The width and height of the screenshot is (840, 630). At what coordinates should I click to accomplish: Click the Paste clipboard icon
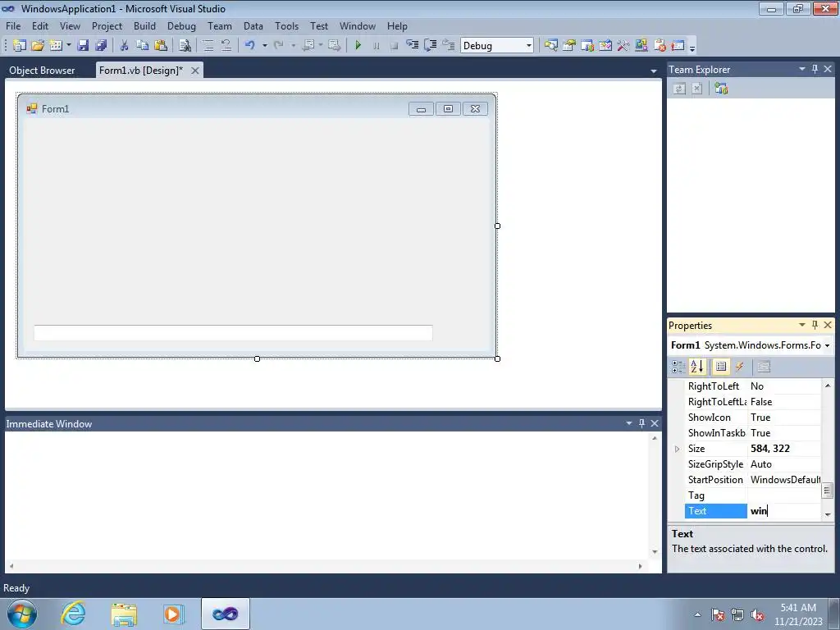[161, 46]
